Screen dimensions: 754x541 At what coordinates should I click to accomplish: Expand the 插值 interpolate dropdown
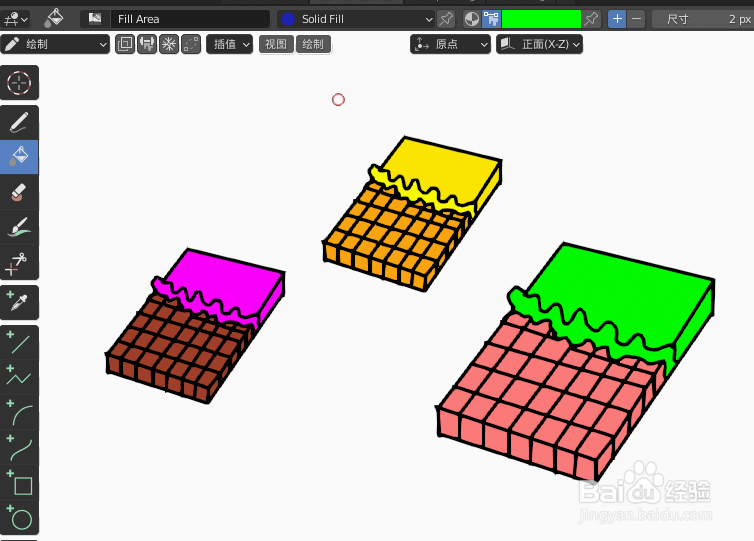click(229, 44)
